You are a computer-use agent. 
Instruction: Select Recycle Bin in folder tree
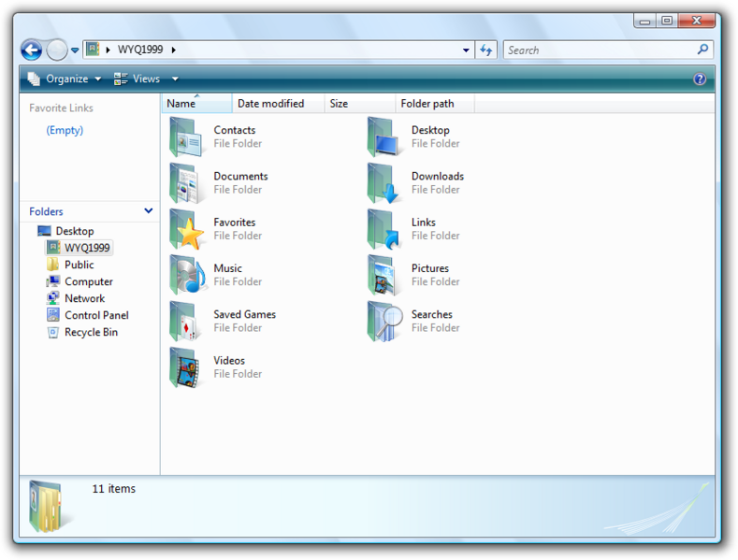click(x=91, y=332)
